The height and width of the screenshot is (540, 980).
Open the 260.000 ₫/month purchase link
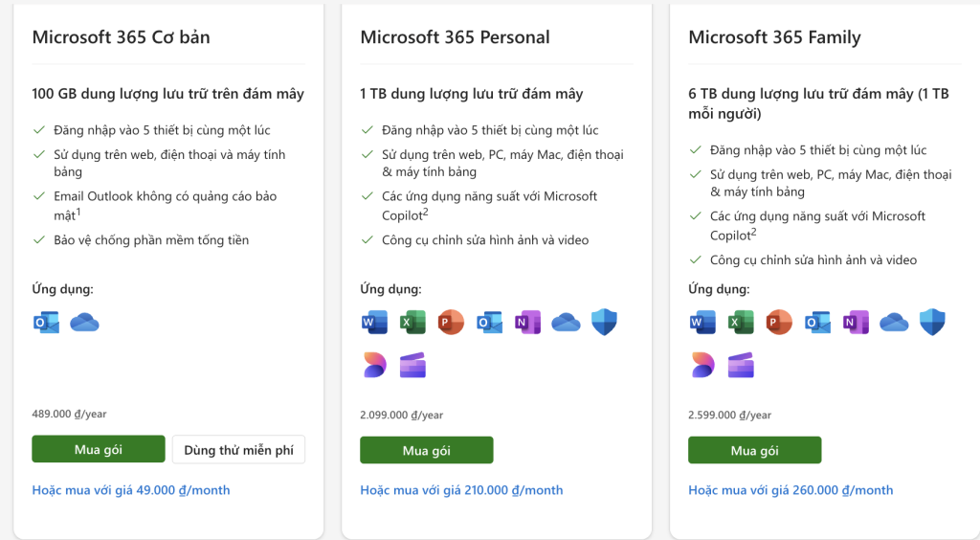click(x=791, y=490)
